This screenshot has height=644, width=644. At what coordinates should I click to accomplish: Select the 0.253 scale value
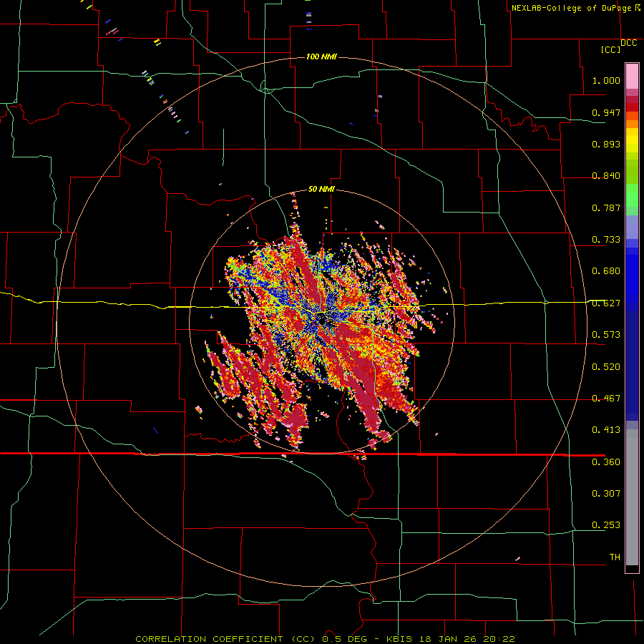tap(606, 525)
